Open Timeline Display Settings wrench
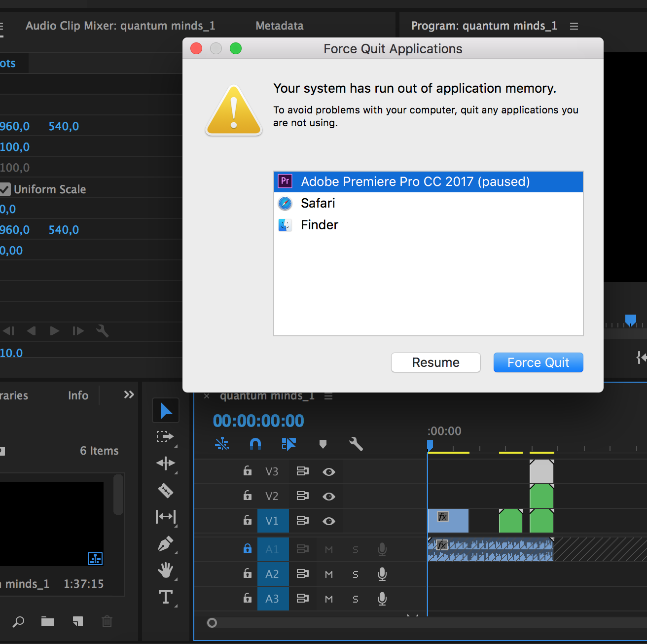The height and width of the screenshot is (644, 647). click(356, 444)
